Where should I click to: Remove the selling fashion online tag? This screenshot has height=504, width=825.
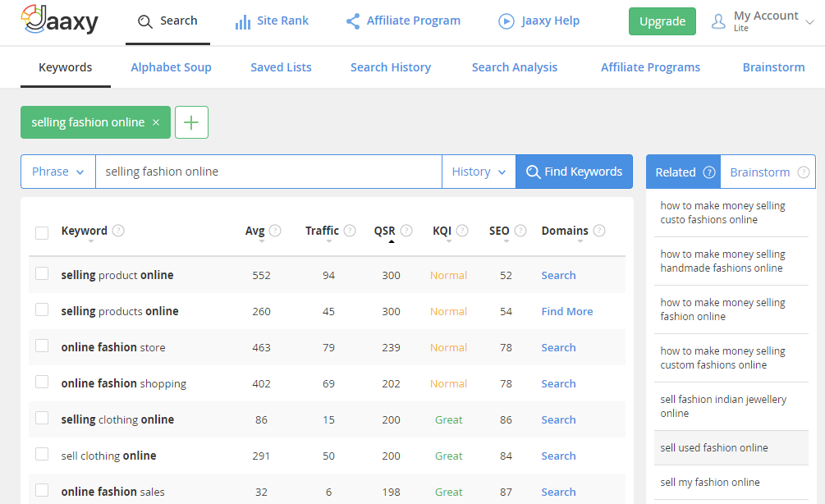pyautogui.click(x=156, y=122)
